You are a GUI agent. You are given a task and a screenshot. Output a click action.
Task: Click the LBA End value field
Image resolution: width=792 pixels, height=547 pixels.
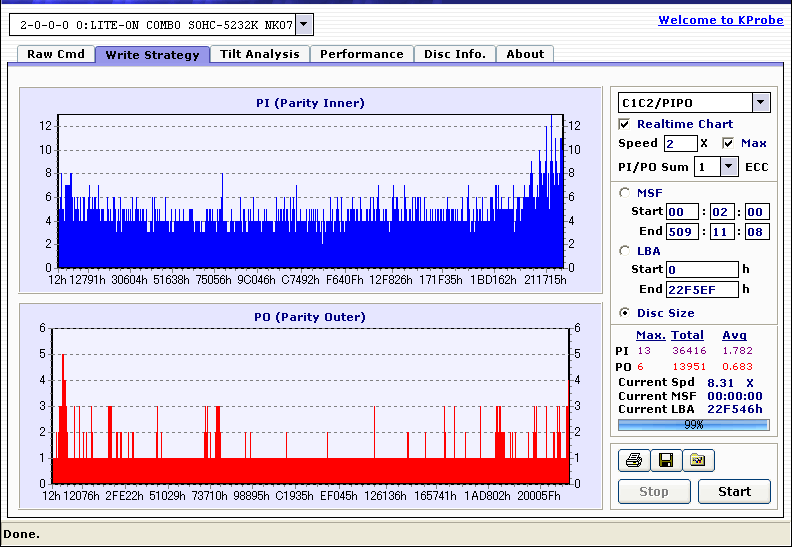(702, 290)
